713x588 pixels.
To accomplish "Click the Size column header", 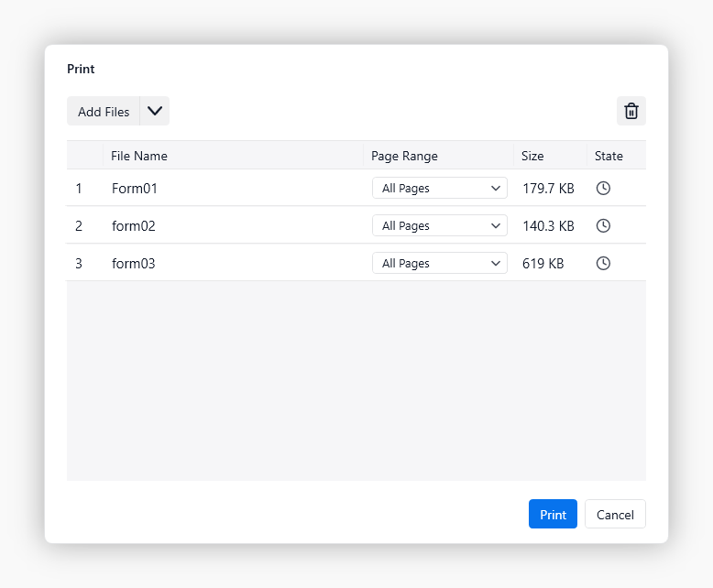I will click(532, 156).
